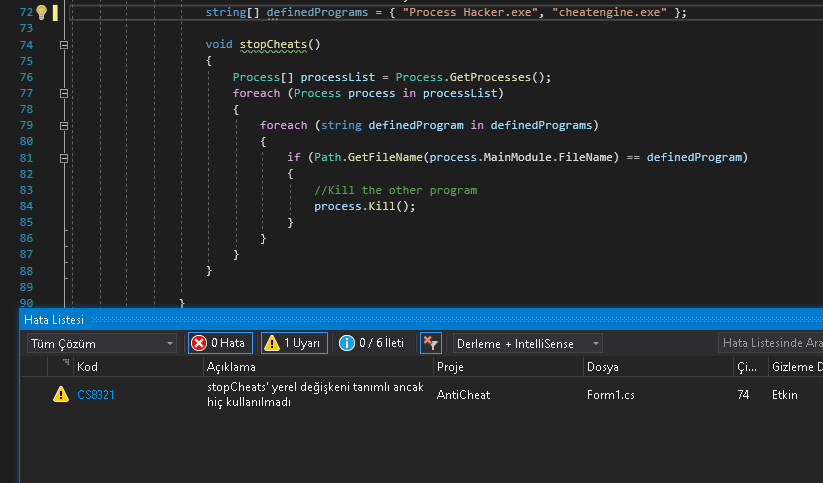Click the Hata Listesi panel title
Viewport: 823px width, 483px height.
pos(54,320)
